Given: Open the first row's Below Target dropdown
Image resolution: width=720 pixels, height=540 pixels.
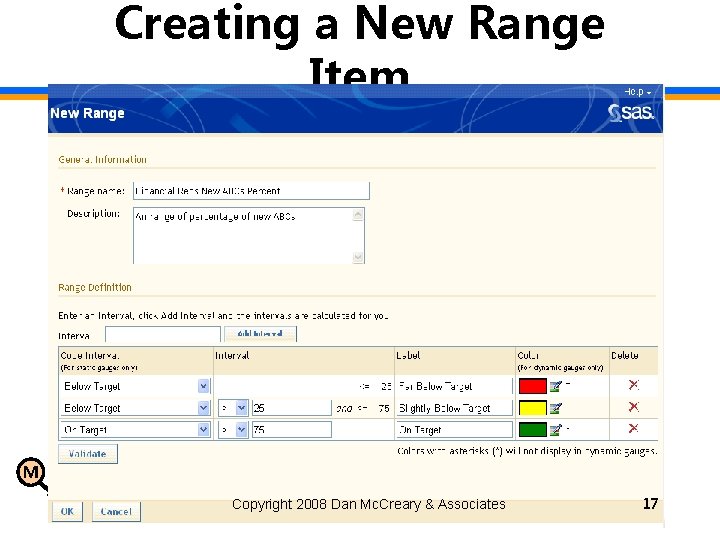Looking at the screenshot, I should coord(203,386).
